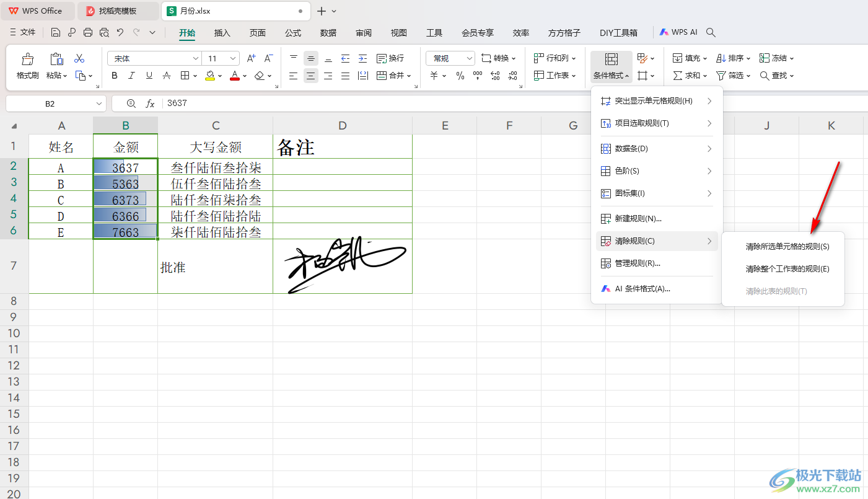This screenshot has width=868, height=499.
Task: Open the font name dropdown (宋体)
Action: coord(196,58)
